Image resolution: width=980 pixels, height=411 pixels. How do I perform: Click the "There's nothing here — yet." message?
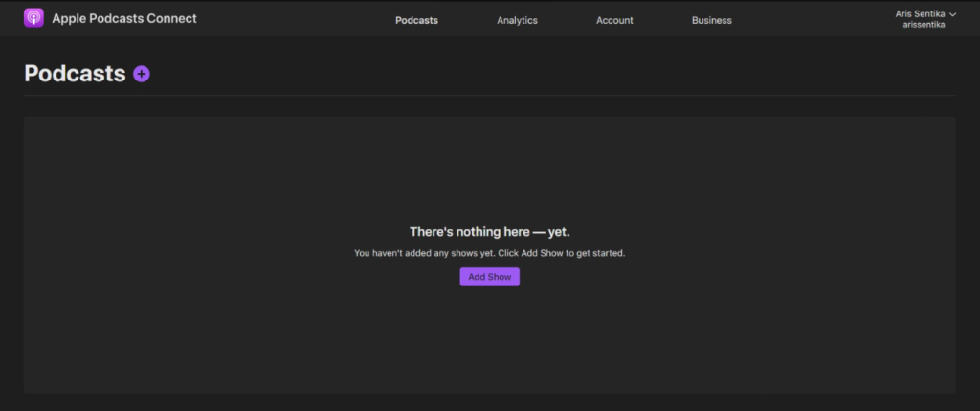489,232
